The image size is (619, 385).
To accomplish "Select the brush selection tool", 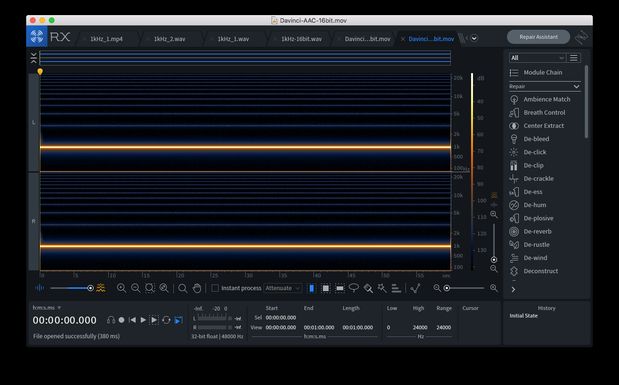I will (368, 288).
